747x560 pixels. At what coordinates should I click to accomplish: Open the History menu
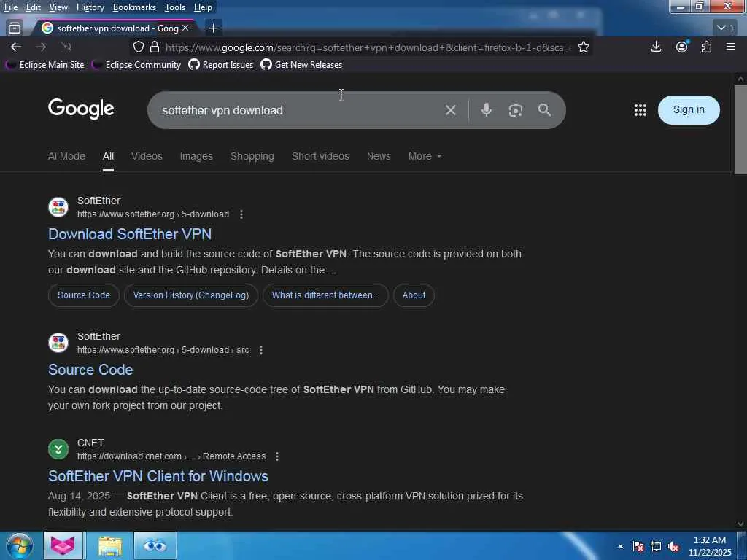(x=90, y=7)
